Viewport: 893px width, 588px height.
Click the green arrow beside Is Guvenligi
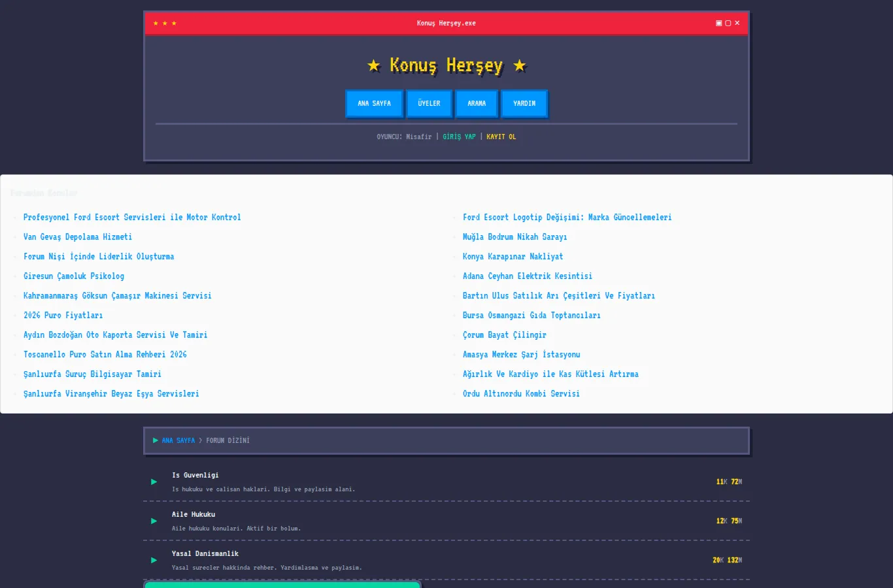154,482
